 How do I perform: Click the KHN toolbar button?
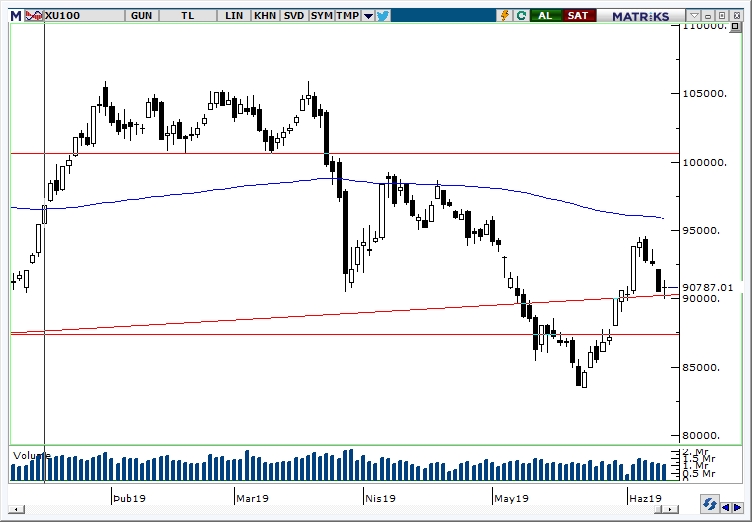(x=265, y=15)
